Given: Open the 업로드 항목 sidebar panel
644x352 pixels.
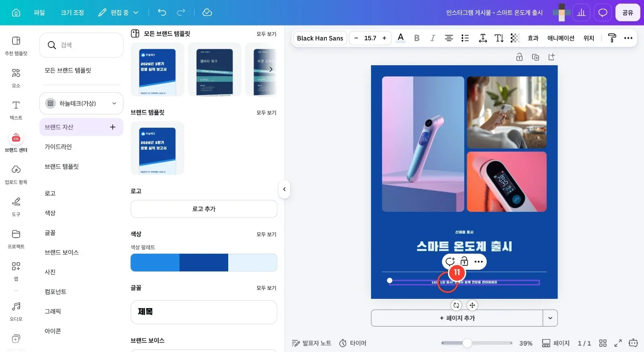Looking at the screenshot, I should 16,174.
